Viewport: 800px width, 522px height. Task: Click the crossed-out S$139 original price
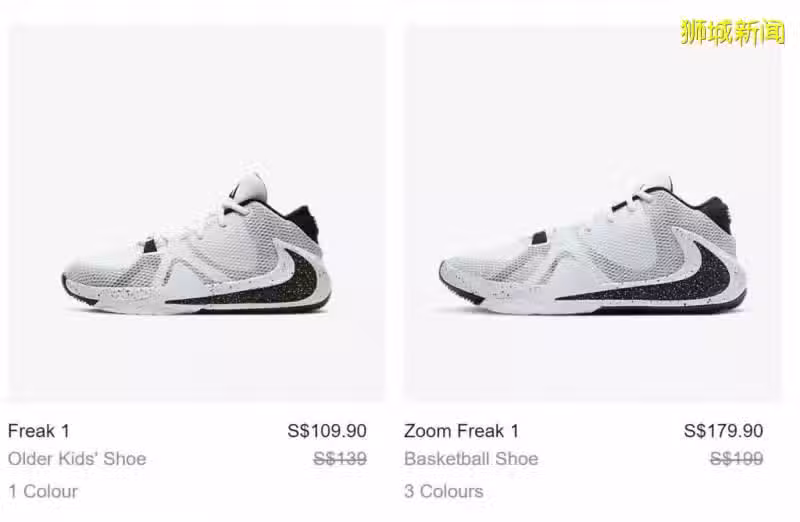340,459
